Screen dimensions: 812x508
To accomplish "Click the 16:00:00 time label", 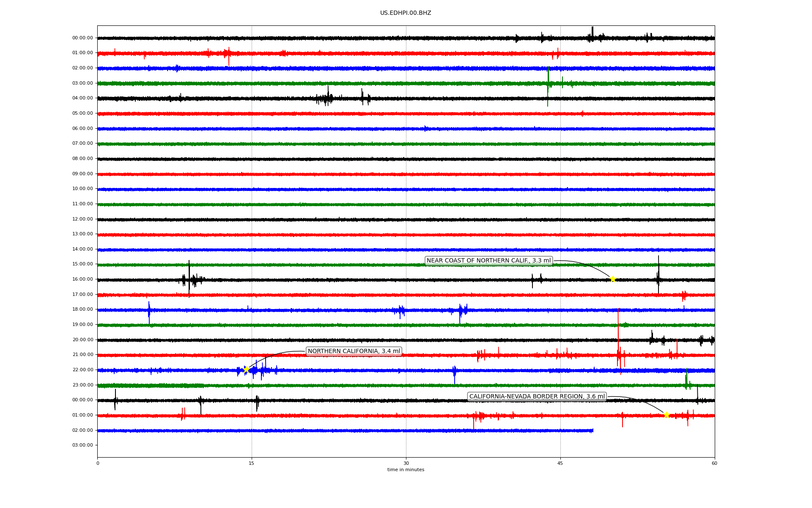I will coord(82,279).
